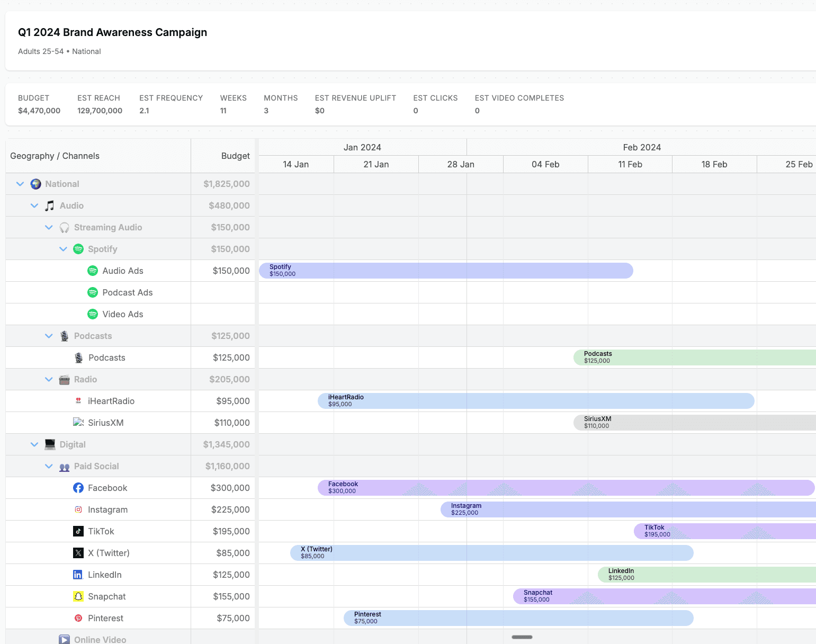Click the Geography / Channels column header
The image size is (816, 644).
click(x=98, y=156)
